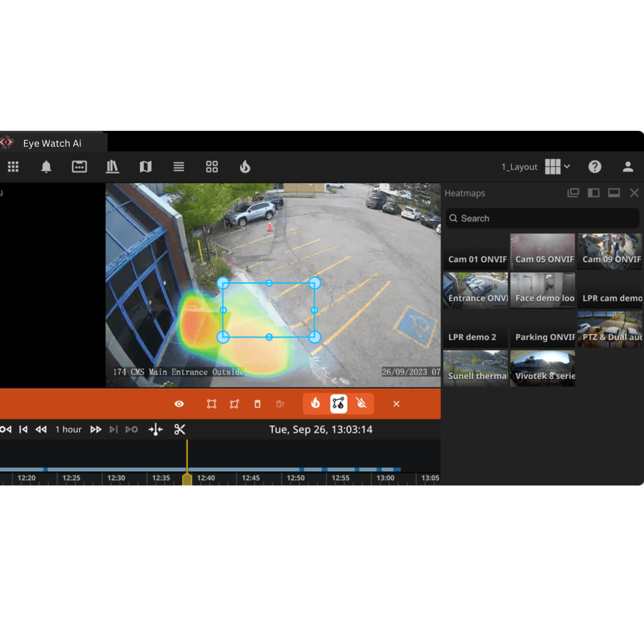Screen dimensions: 644x644
Task: Step to the next frame
Action: pyautogui.click(x=114, y=429)
